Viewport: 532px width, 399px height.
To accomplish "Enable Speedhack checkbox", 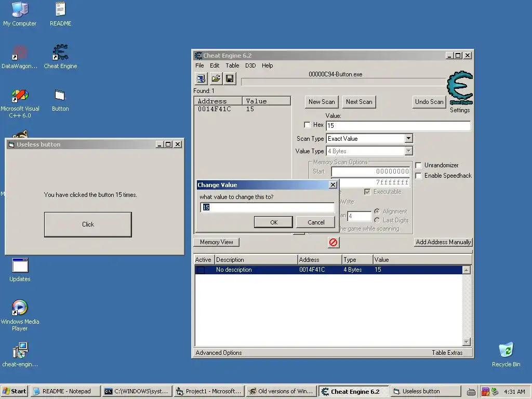I will (x=419, y=176).
